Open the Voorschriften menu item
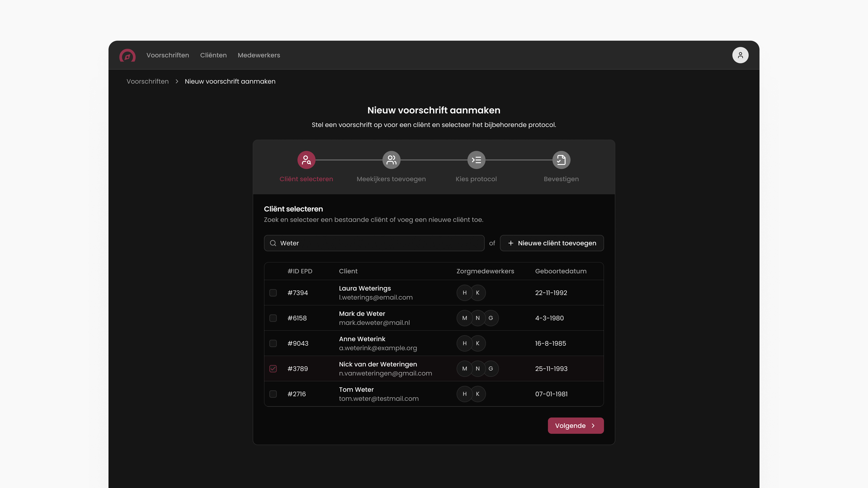The height and width of the screenshot is (488, 868). [x=168, y=55]
